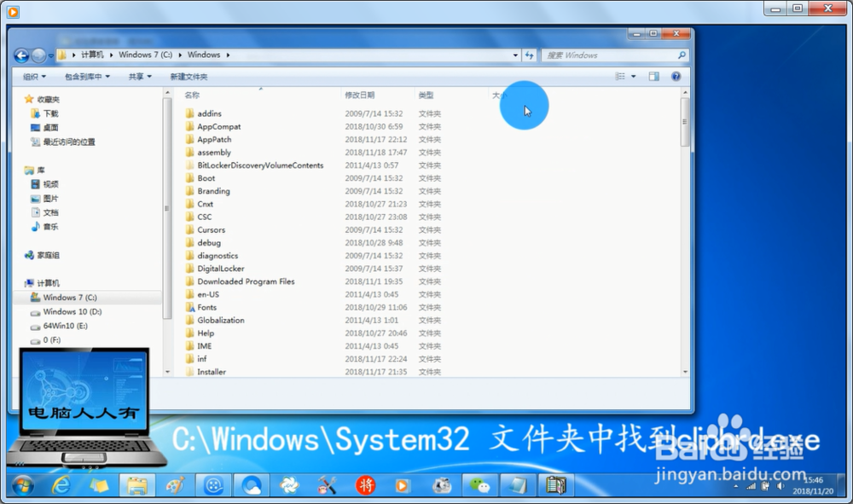Open the view options dropdown arrow

[x=633, y=77]
